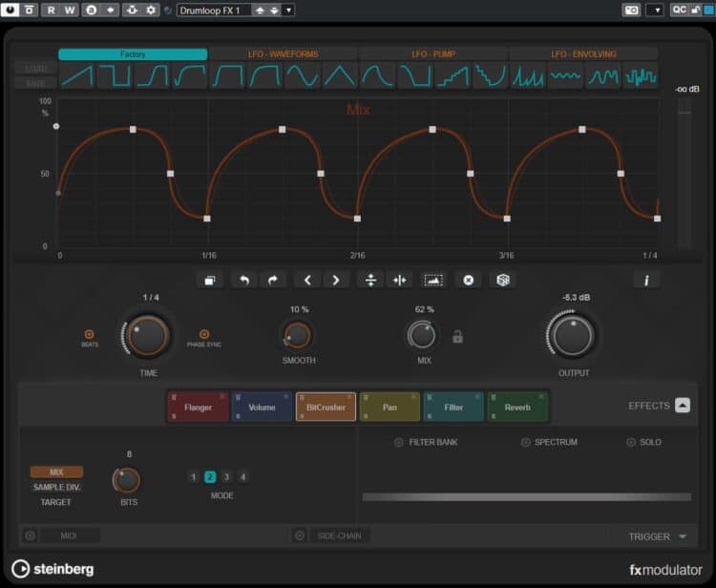Image resolution: width=716 pixels, height=588 pixels.
Task: Expand the Trigger section dropdown
Action: click(683, 536)
